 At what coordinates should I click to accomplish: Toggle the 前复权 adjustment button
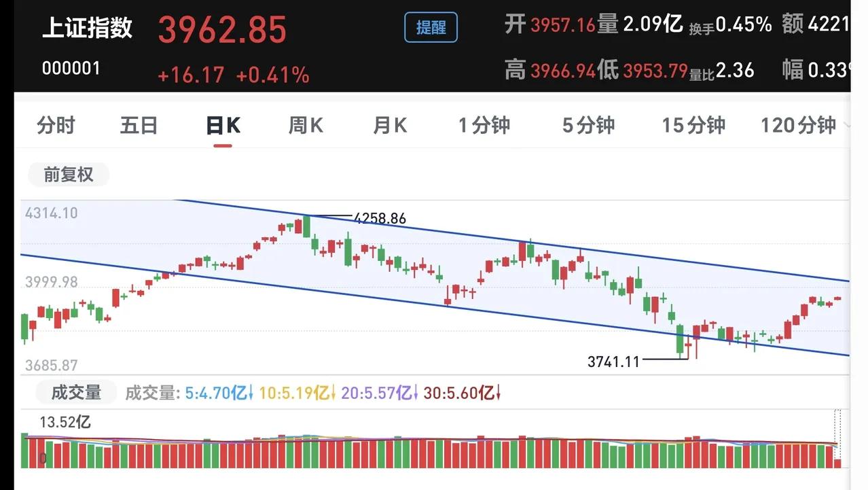point(69,175)
